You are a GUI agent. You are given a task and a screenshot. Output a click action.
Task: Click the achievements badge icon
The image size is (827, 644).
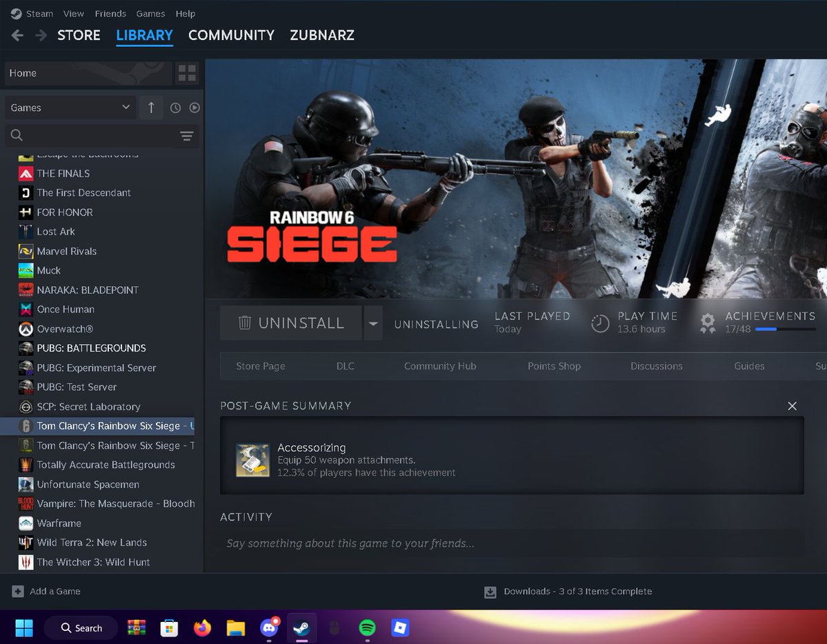point(708,323)
